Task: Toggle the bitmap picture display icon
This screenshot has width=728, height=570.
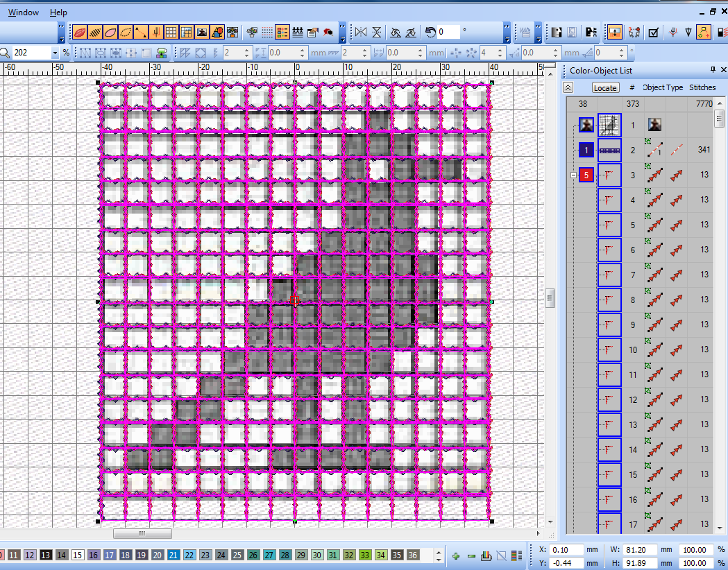Action: 202,33
